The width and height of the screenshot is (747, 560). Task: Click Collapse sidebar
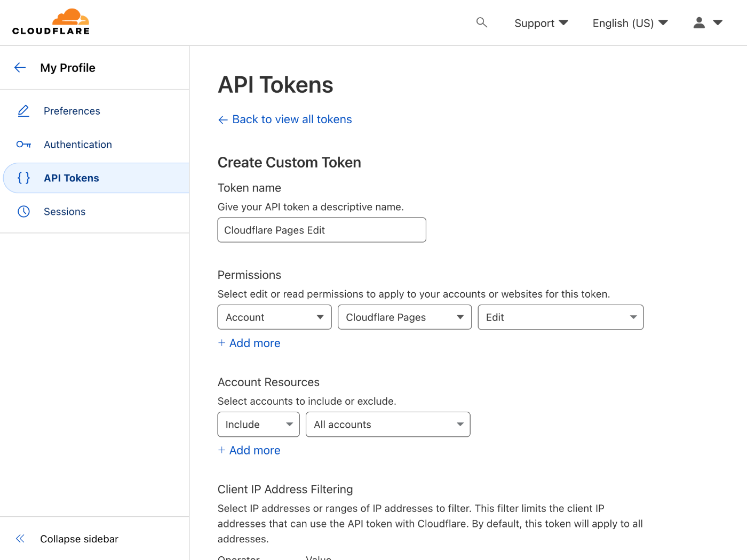click(79, 539)
